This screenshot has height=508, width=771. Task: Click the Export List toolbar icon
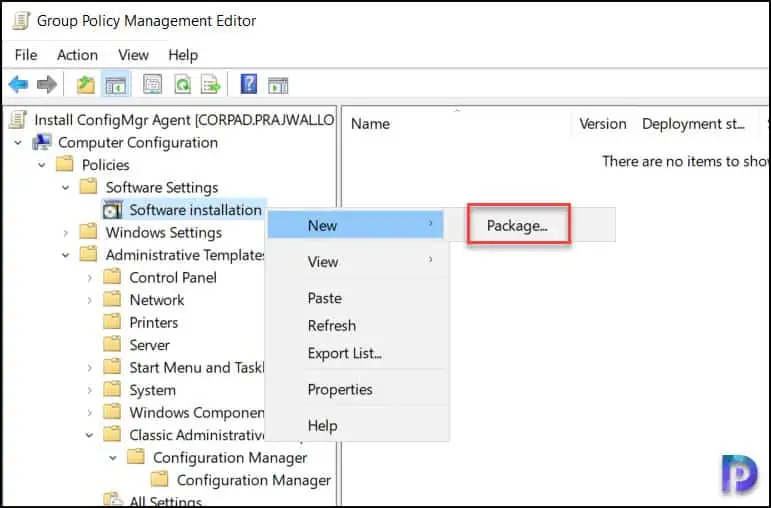pyautogui.click(x=210, y=85)
